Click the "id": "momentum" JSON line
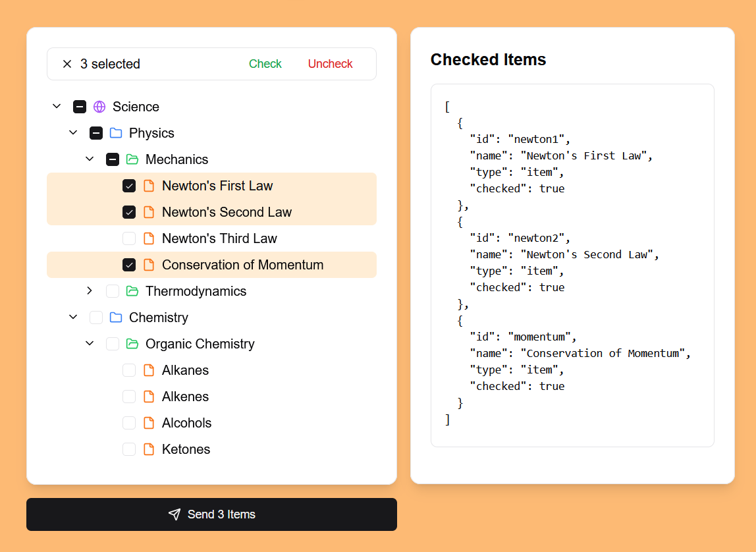 [x=523, y=337]
